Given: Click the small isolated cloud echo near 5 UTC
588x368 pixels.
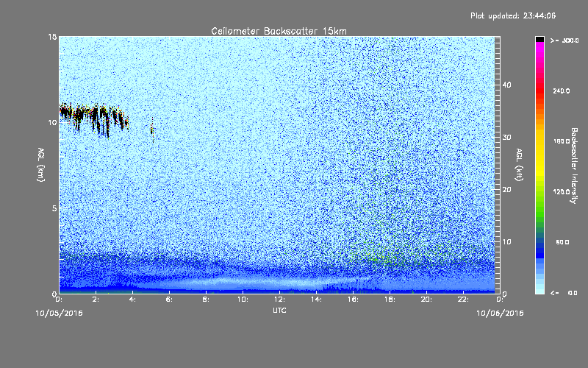Looking at the screenshot, I should point(152,130).
